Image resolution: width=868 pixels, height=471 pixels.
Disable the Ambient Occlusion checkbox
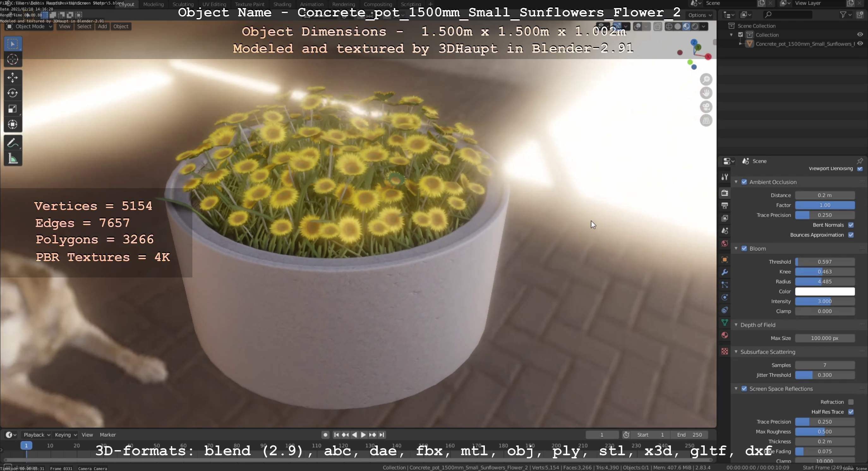(x=744, y=182)
